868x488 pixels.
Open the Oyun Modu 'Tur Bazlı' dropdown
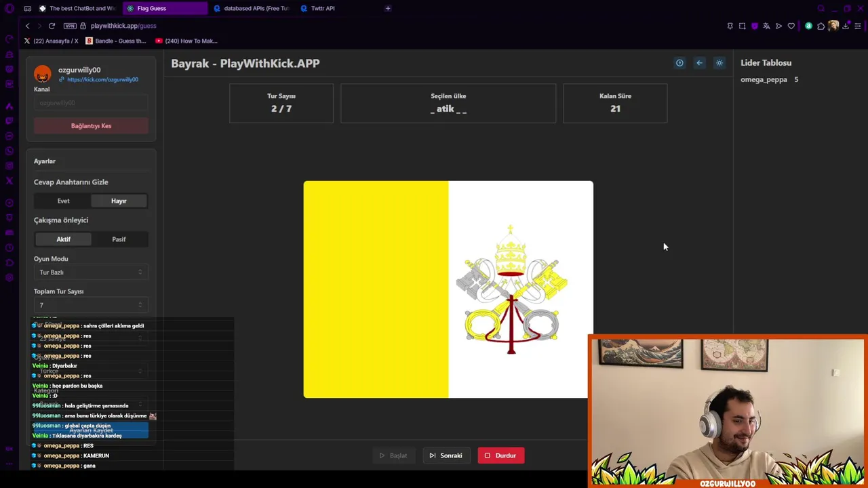click(91, 272)
